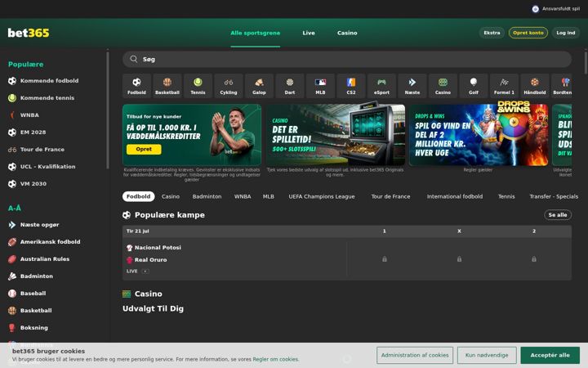The image size is (588, 368).
Task: Open the Regler om cookies link
Action: [276, 359]
